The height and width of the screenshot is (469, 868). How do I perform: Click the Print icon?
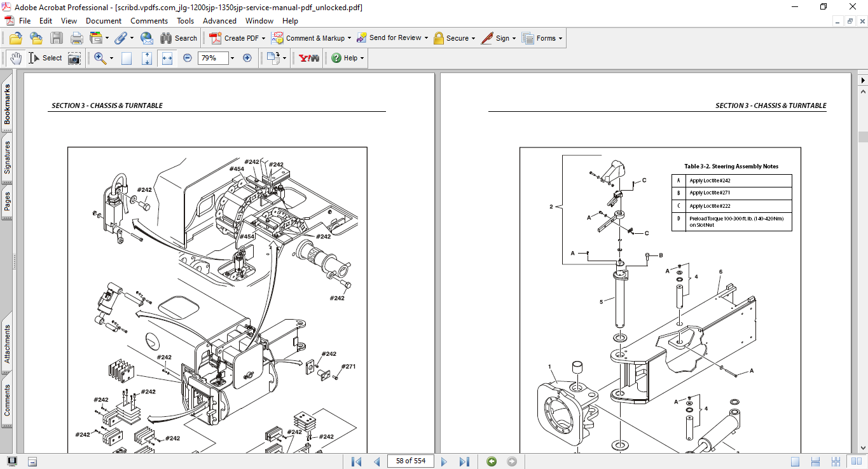76,38
